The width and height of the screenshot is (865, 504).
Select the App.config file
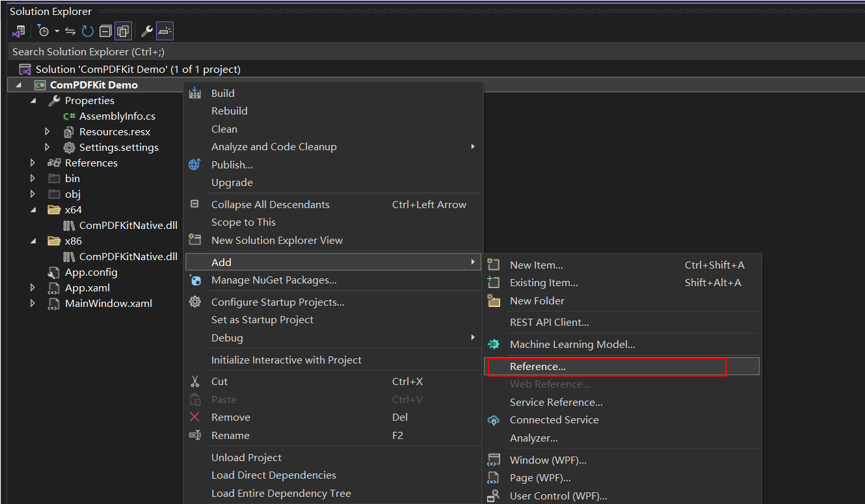click(x=91, y=272)
